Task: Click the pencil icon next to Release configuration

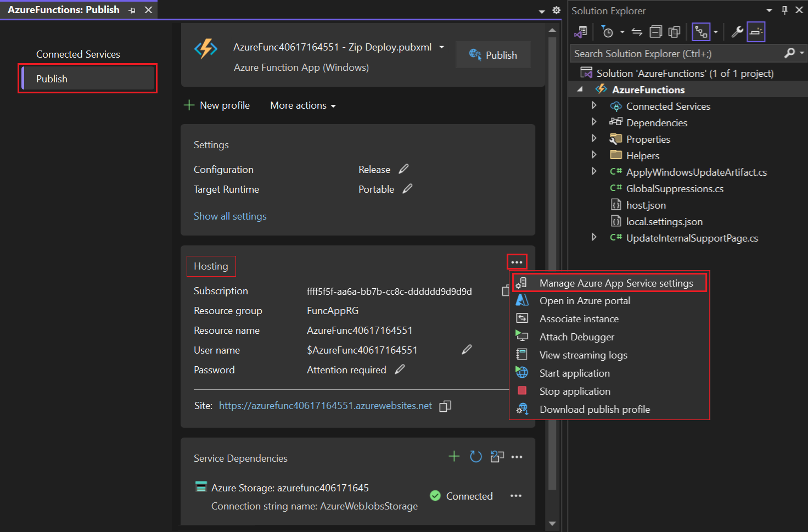Action: (404, 169)
